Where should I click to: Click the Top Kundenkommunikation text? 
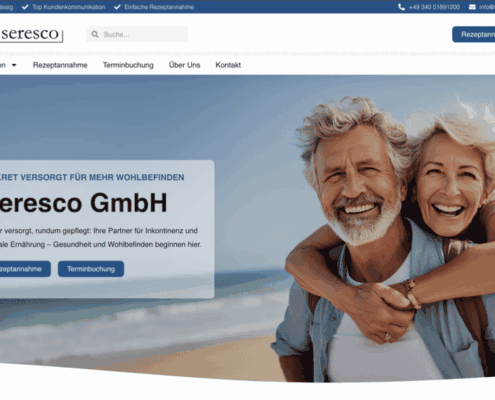click(x=69, y=7)
